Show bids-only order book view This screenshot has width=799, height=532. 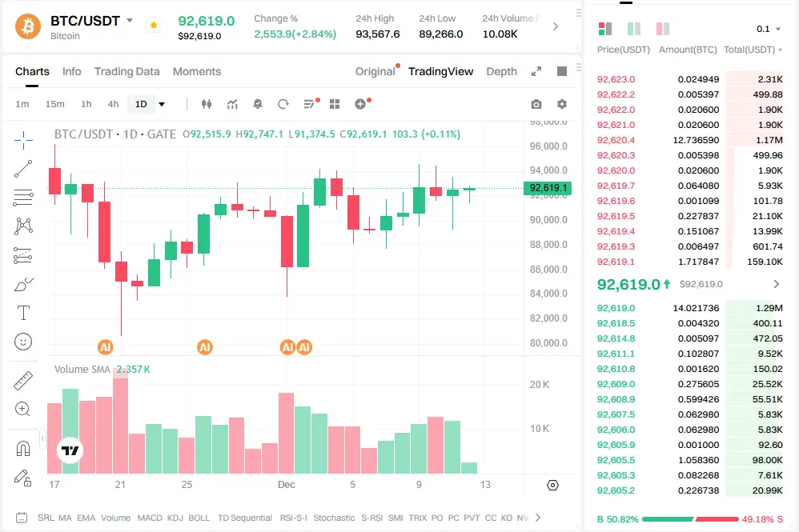[x=634, y=29]
